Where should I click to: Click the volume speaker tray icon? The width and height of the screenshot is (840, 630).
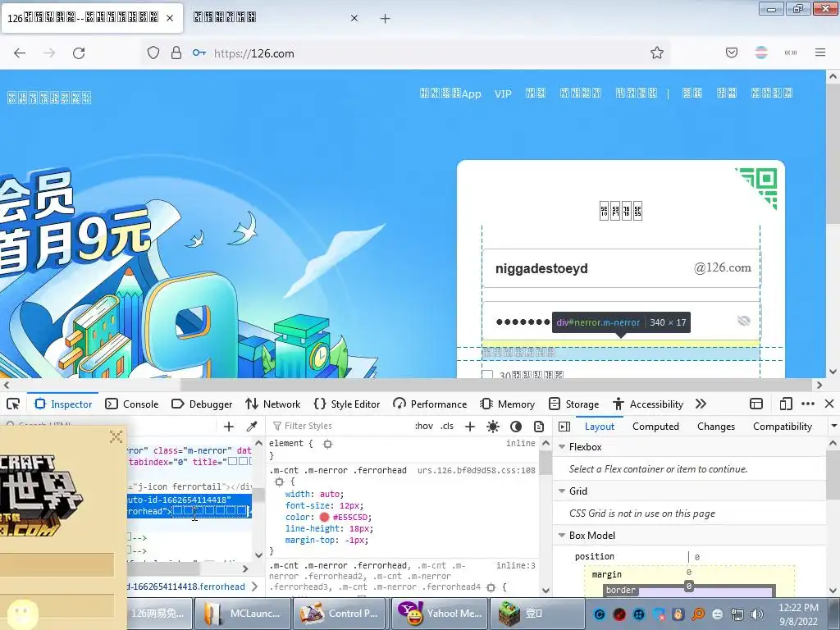coord(756,614)
